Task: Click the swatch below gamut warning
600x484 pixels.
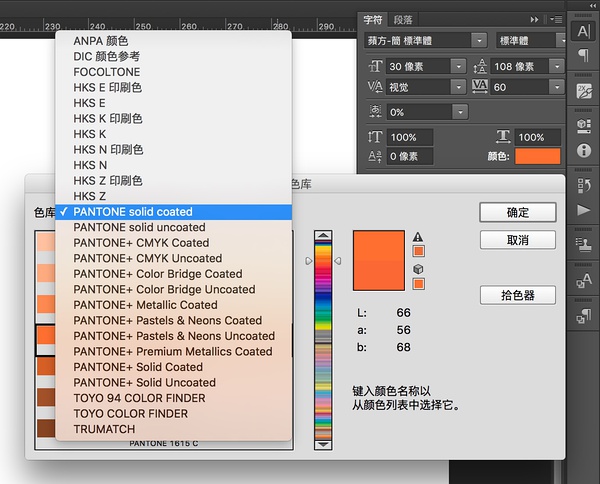Action: pyautogui.click(x=419, y=251)
